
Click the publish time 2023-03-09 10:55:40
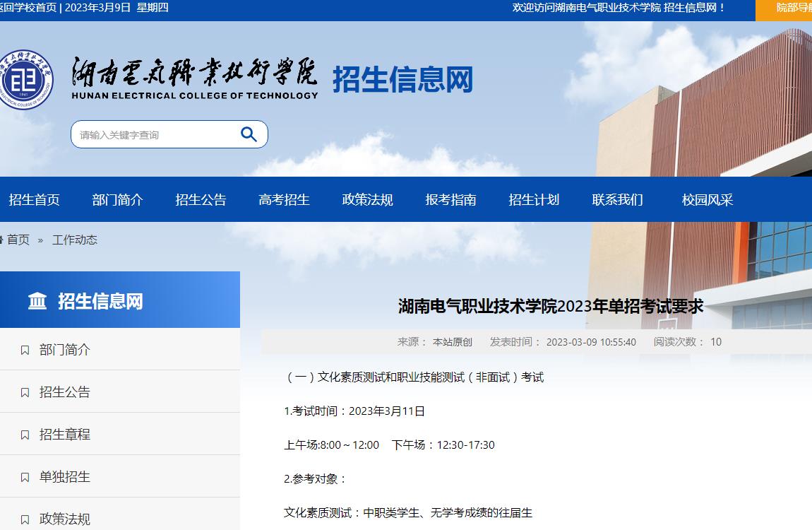(x=591, y=343)
